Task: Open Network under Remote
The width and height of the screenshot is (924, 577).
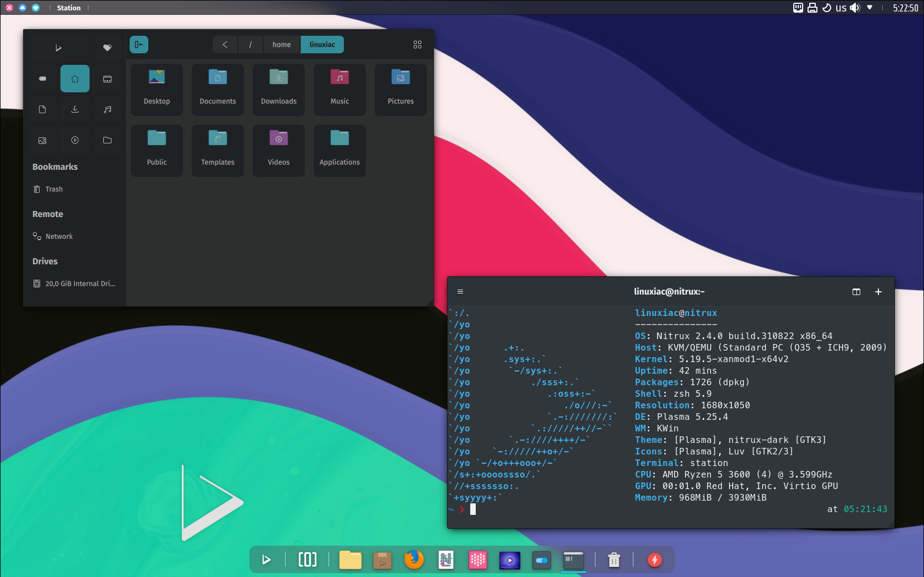Action: point(75,236)
